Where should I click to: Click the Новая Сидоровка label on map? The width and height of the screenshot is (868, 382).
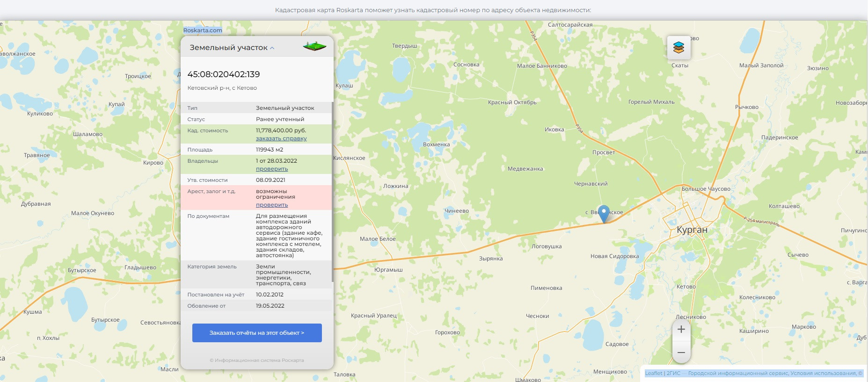click(614, 256)
